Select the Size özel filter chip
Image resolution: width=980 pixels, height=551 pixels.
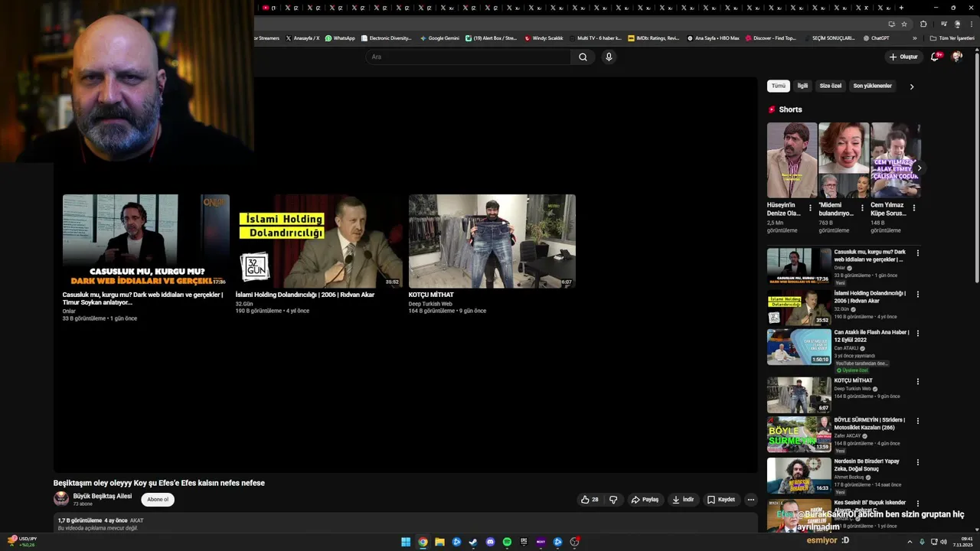click(831, 86)
